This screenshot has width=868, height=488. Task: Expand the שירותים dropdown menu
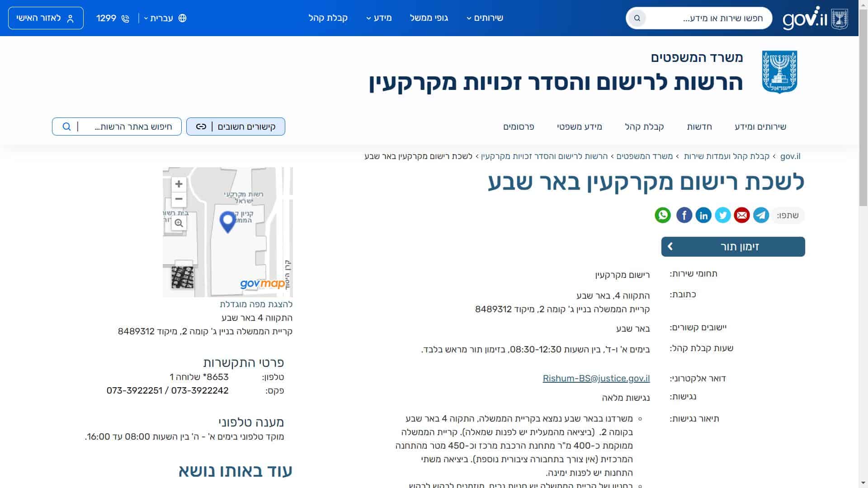485,18
